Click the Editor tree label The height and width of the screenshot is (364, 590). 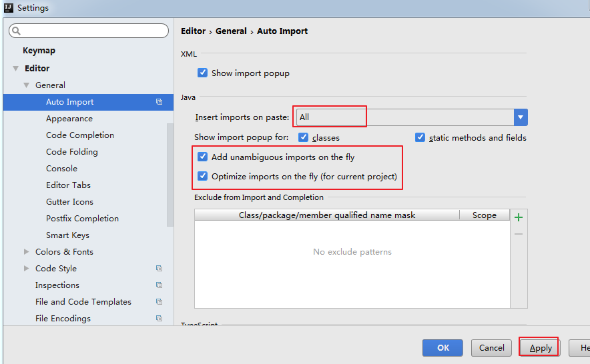[37, 69]
